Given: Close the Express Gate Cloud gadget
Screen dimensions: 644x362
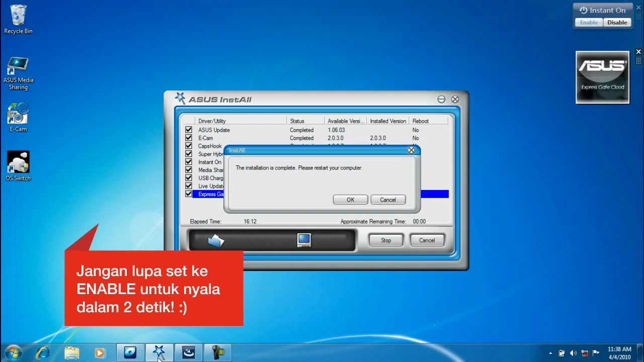Looking at the screenshot, I should tap(638, 52).
